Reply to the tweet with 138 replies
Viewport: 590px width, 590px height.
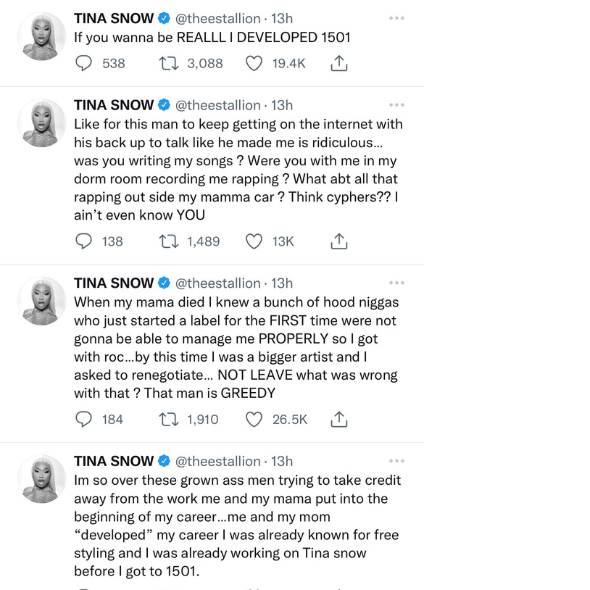[84, 241]
